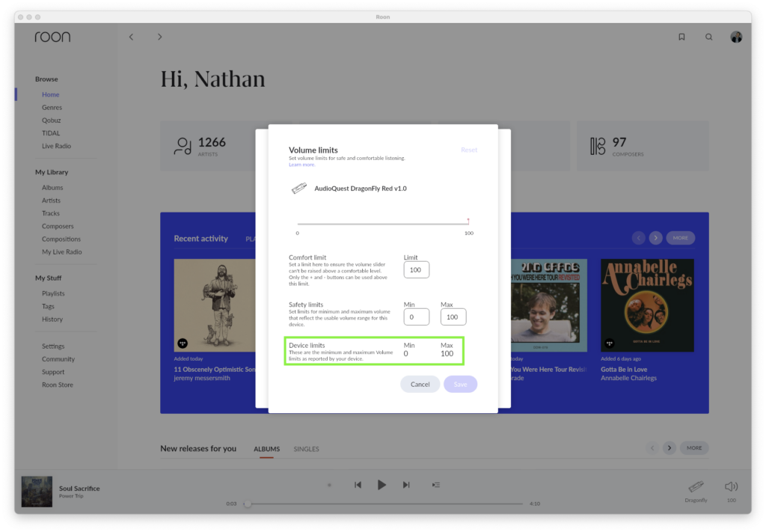Select the Dragonfly audio zone icon
The height and width of the screenshot is (532, 766).
(x=696, y=486)
